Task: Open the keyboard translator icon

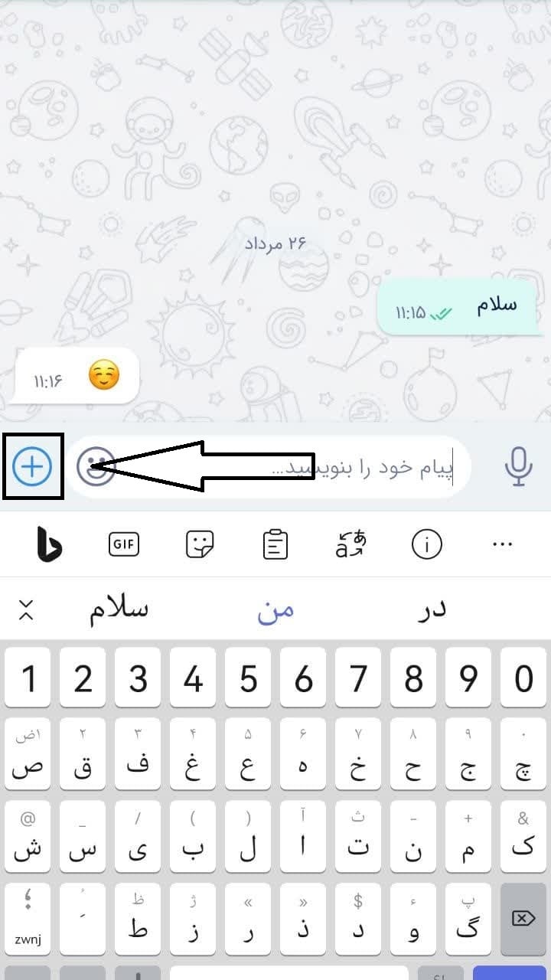Action: click(x=350, y=544)
